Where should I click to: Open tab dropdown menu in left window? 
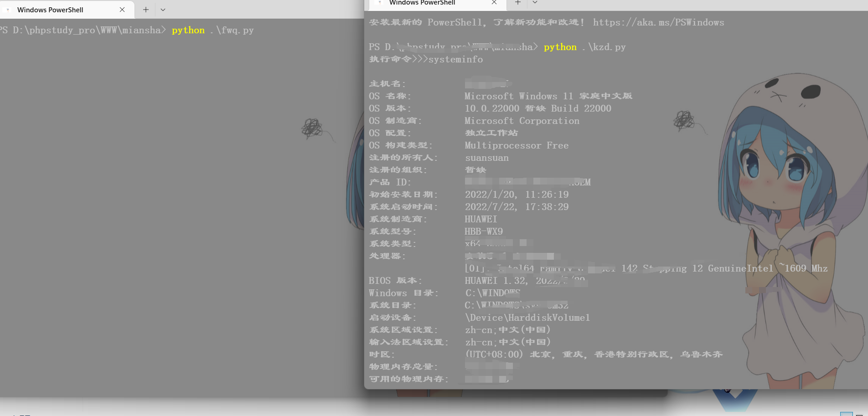tap(163, 10)
